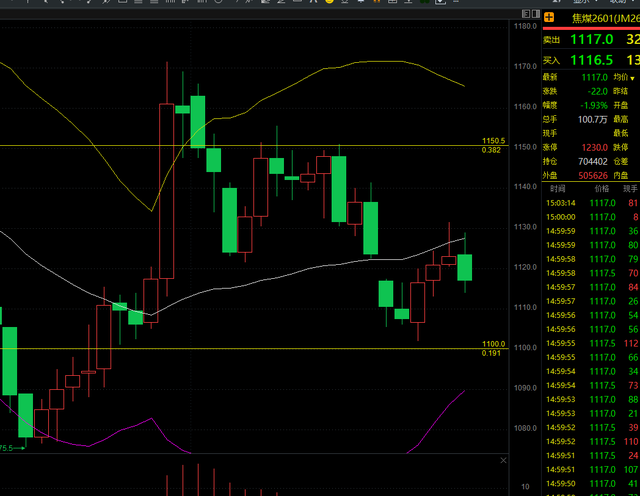Switch to the split-pane layout icon
640x496 pixels.
(536, 14)
